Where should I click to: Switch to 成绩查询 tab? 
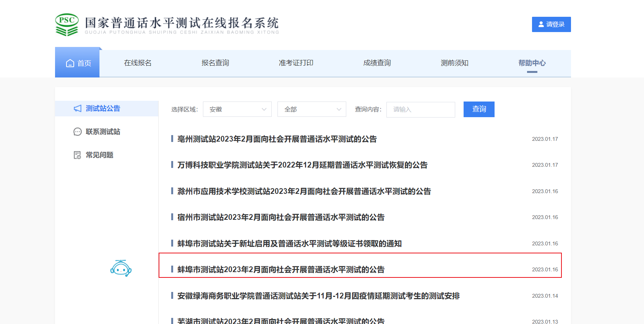coord(377,63)
